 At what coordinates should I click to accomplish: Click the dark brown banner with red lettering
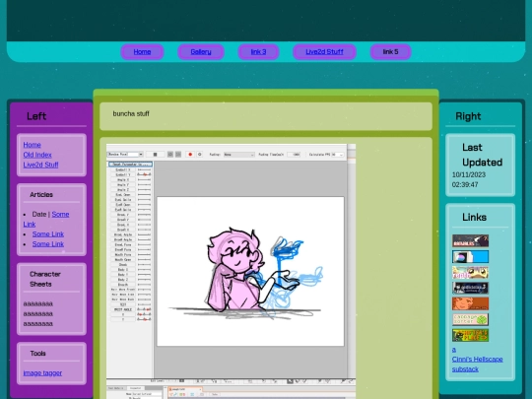[x=470, y=240]
